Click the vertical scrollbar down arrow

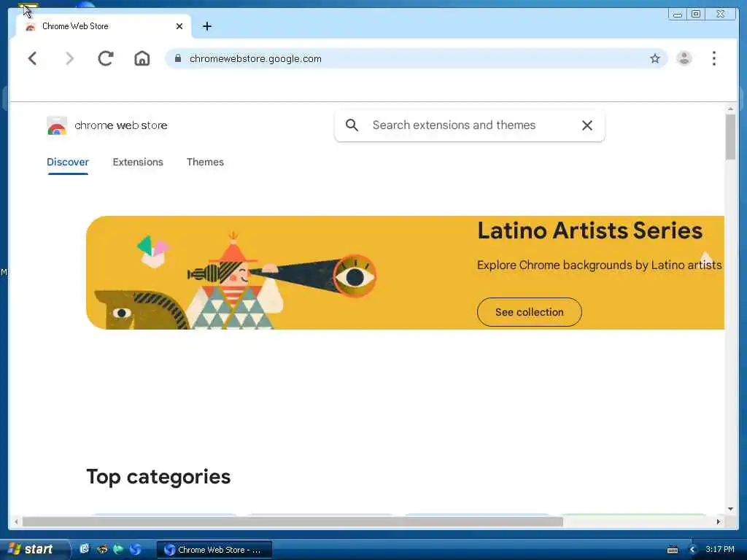coord(730,509)
